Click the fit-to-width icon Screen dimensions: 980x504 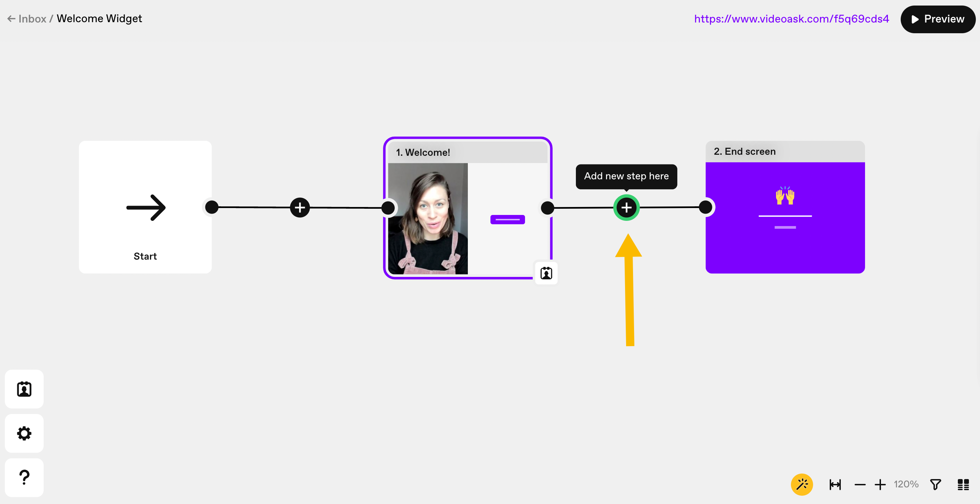coord(835,484)
